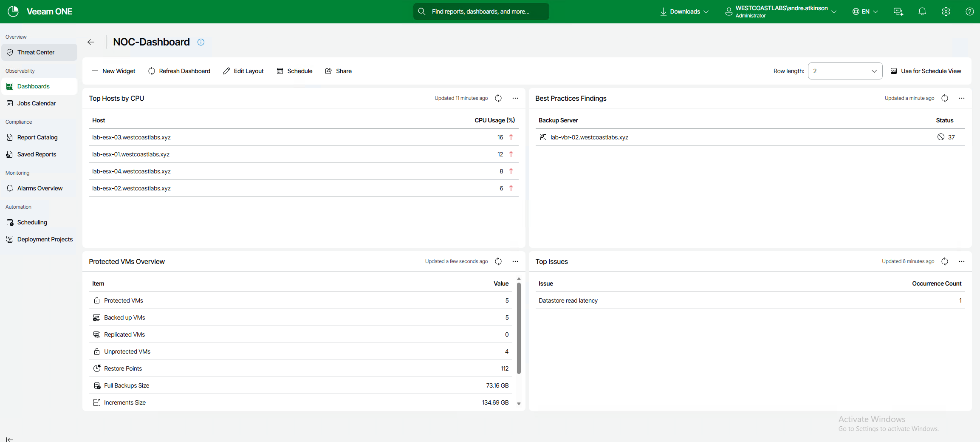This screenshot has width=980, height=442.
Task: Expand the Row length dropdown
Action: (x=845, y=71)
